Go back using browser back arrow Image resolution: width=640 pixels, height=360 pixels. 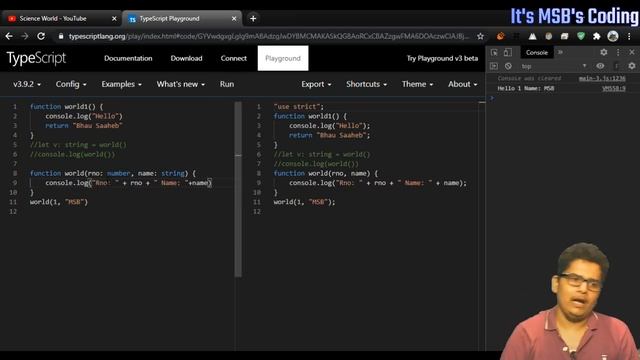pyautogui.click(x=9, y=36)
